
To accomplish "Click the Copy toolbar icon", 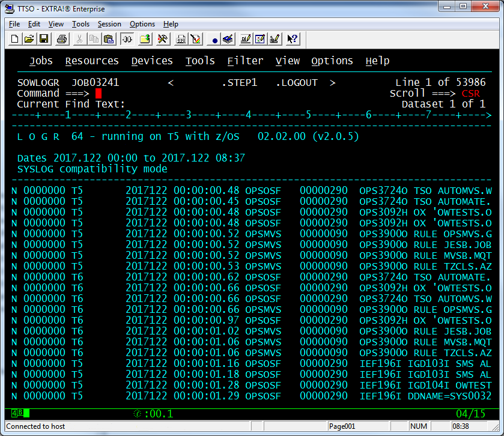I will pyautogui.click(x=94, y=39).
